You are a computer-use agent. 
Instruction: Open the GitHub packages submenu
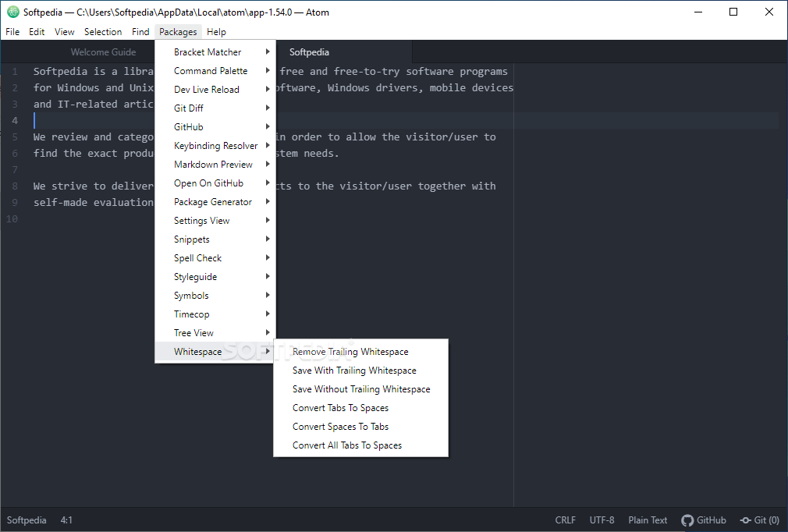(215, 127)
